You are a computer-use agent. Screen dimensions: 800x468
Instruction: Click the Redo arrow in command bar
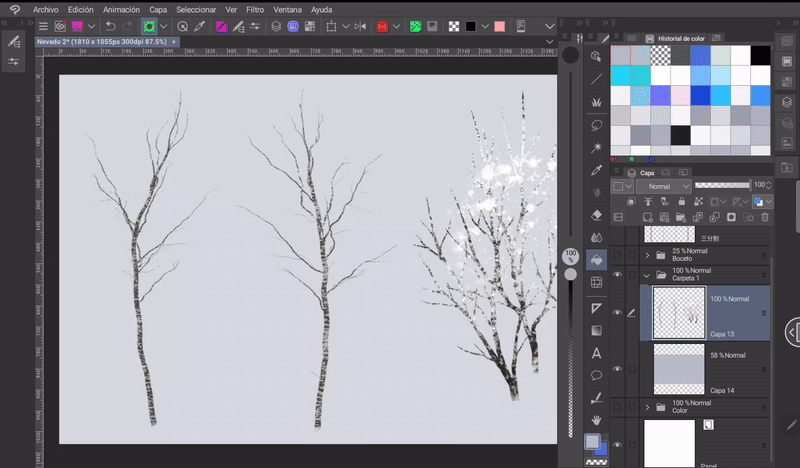pyautogui.click(x=128, y=25)
